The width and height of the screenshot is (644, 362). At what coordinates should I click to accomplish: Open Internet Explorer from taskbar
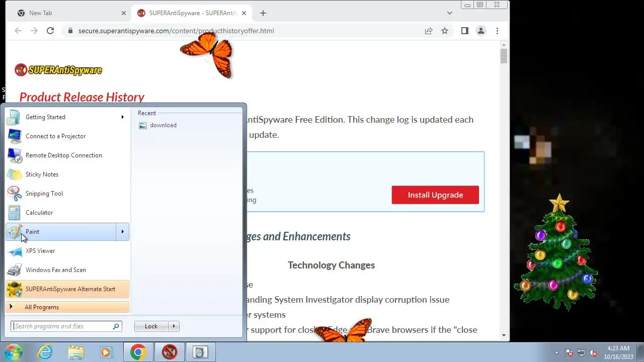45,352
